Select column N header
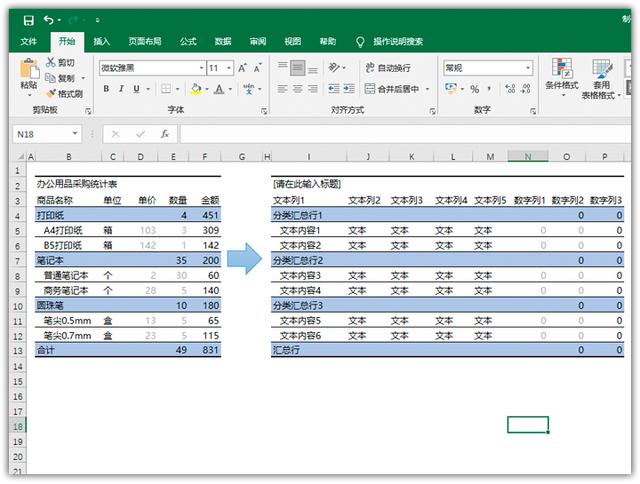The image size is (640, 484). coord(528,156)
